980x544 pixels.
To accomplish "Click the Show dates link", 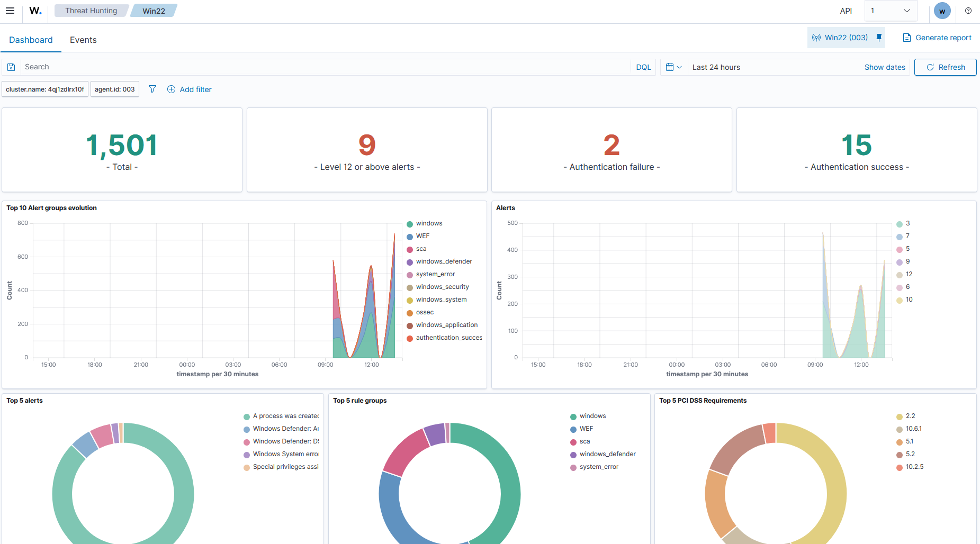I will pos(885,67).
